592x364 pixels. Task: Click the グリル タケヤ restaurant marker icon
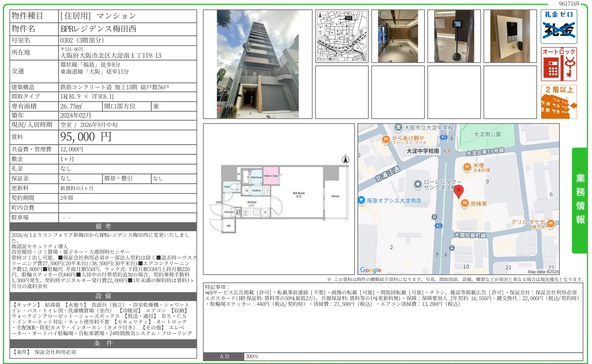(551, 223)
